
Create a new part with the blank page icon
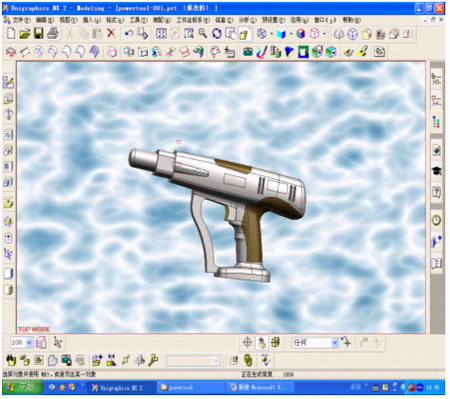(11, 33)
